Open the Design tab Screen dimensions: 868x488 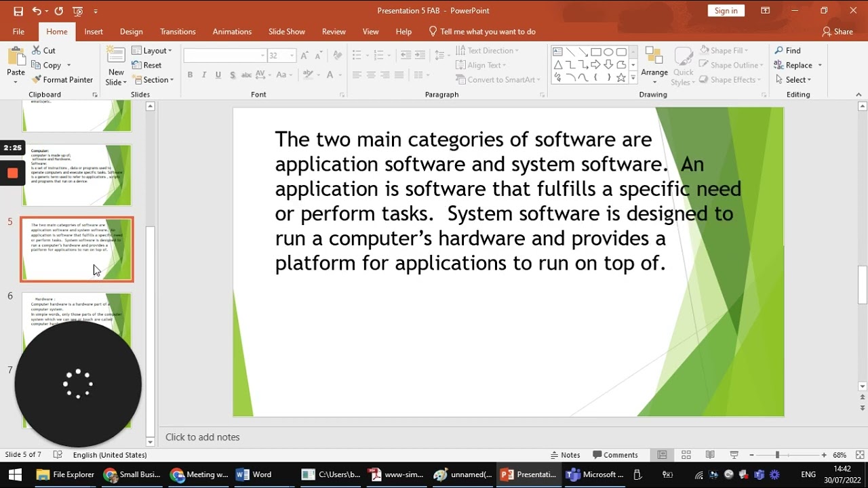[132, 31]
